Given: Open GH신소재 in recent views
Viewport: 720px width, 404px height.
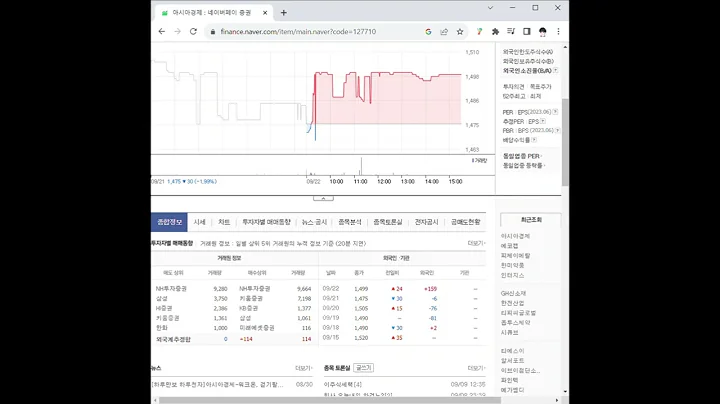Looking at the screenshot, I should (x=513, y=293).
